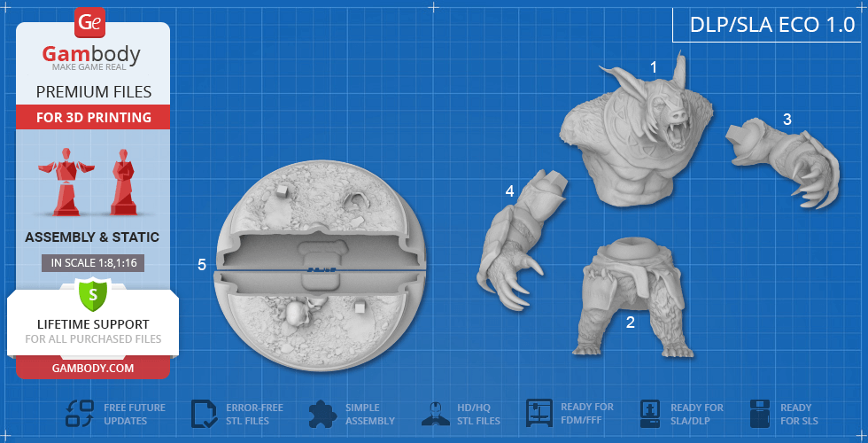This screenshot has width=868, height=443.
Task: Click the Gambody brand name
Action: pos(91,55)
